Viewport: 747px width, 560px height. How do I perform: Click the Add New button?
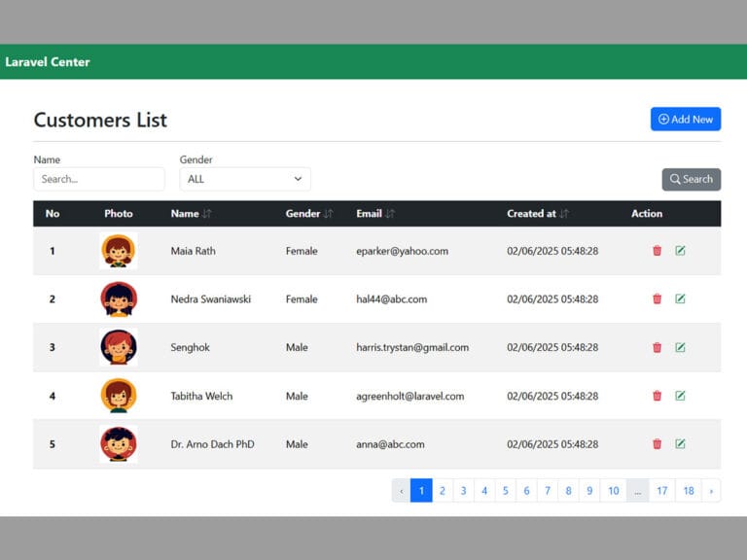coord(686,119)
